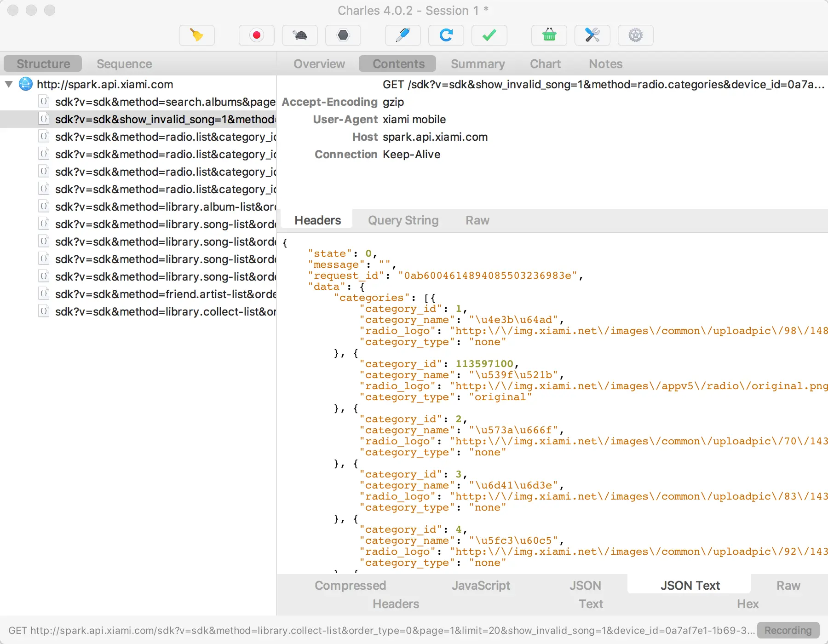Click the globe icon for spark.api.xiami.com
This screenshot has width=828, height=644.
pyautogui.click(x=26, y=84)
